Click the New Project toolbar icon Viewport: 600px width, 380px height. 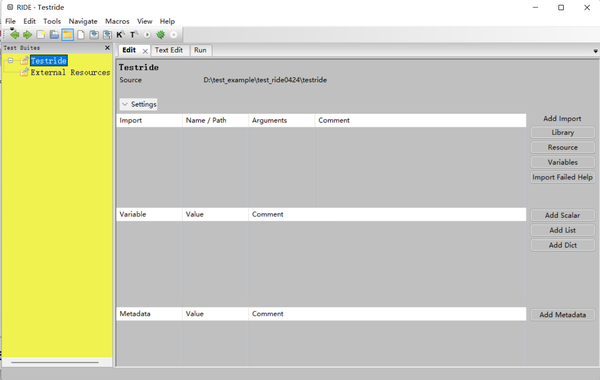pyautogui.click(x=41, y=35)
